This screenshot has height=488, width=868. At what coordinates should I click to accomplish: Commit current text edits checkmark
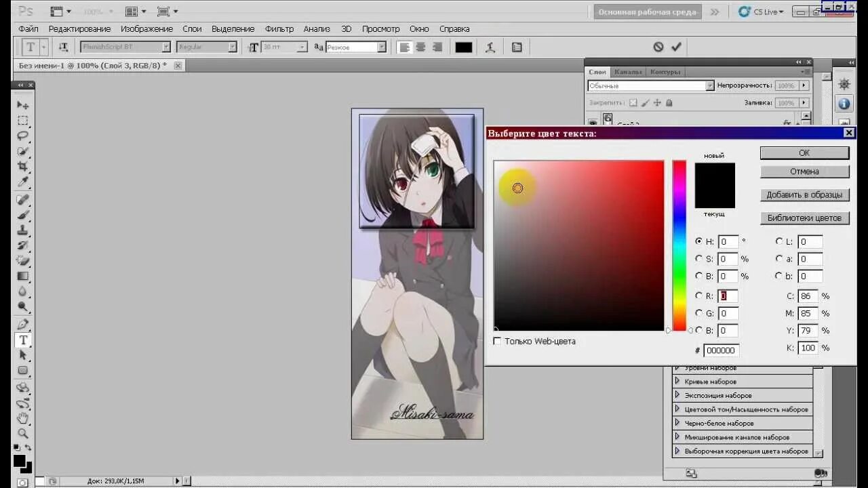point(676,47)
